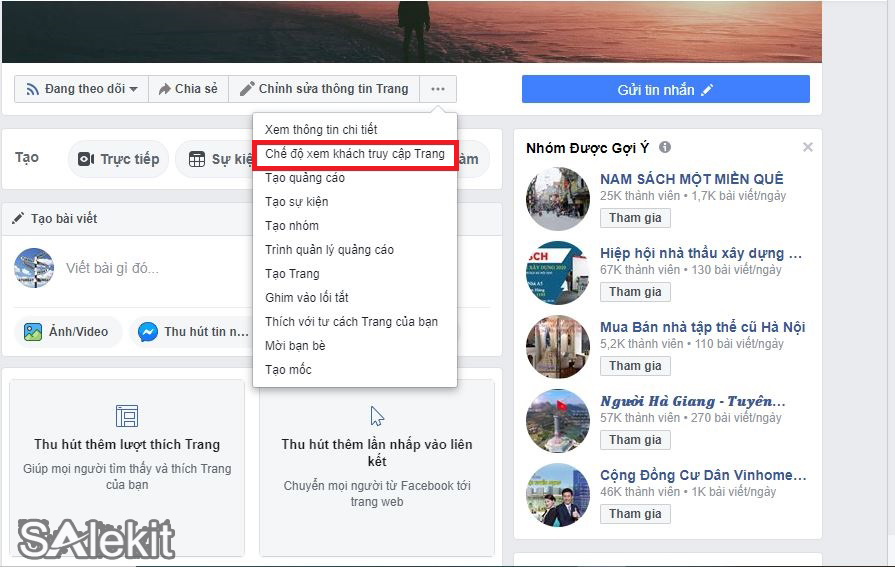895x567 pixels.
Task: Open the Đang theo dõi dropdown
Action: 82,89
